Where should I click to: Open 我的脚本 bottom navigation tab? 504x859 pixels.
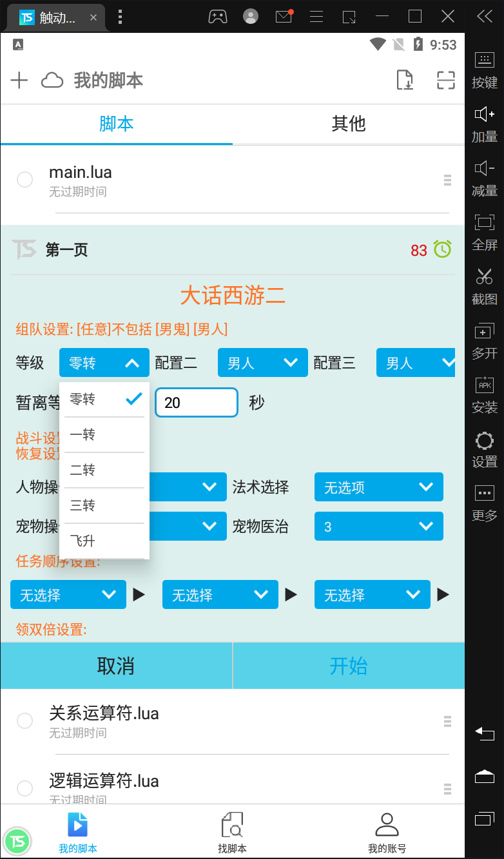pos(77,832)
